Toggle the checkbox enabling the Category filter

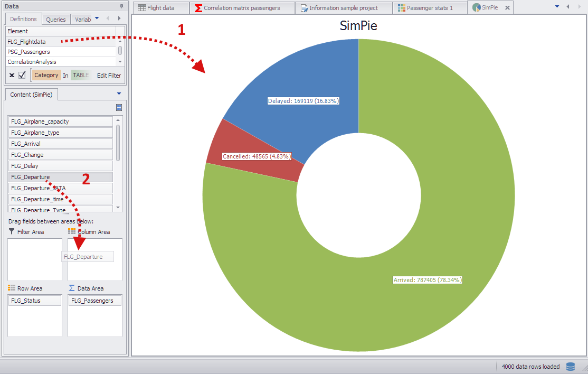[x=21, y=74]
